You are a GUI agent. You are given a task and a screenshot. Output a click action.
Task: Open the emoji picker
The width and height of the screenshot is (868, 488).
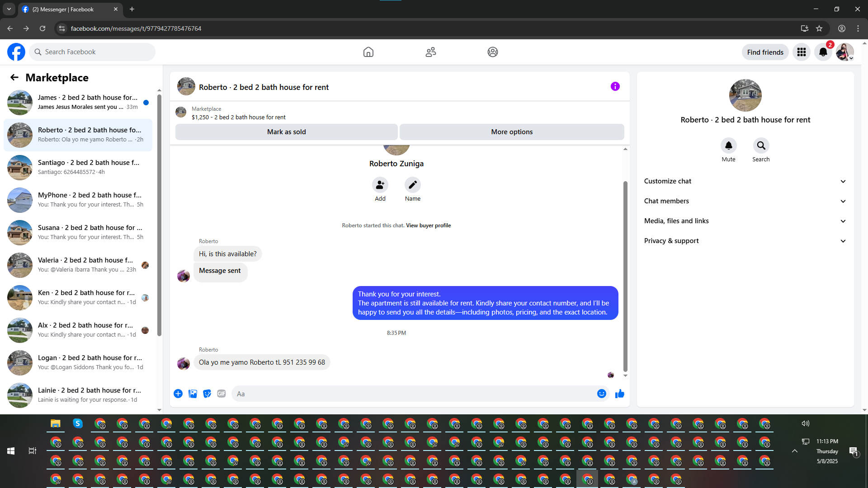pyautogui.click(x=602, y=394)
